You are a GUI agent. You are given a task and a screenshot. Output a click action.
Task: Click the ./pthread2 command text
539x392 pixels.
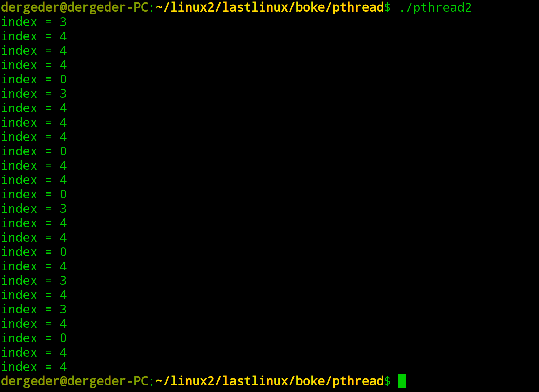435,8
